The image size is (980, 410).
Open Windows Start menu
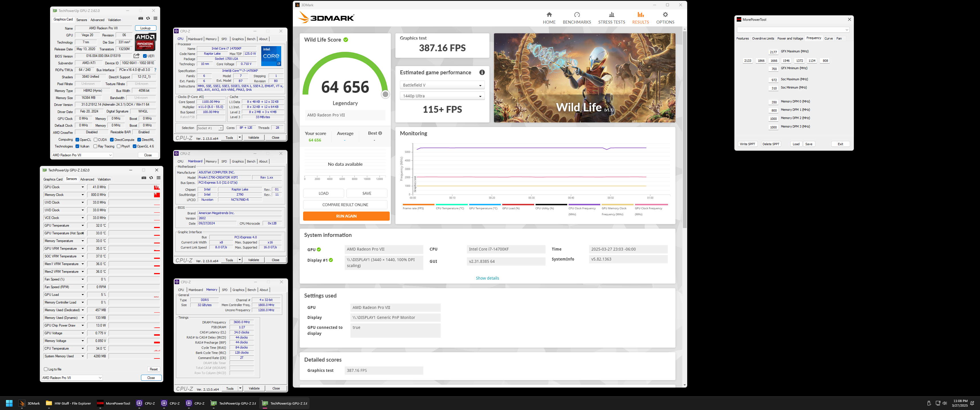[x=9, y=403]
